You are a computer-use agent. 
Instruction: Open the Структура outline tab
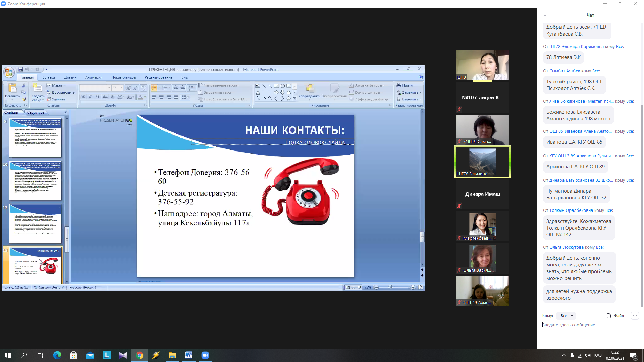coord(36,112)
